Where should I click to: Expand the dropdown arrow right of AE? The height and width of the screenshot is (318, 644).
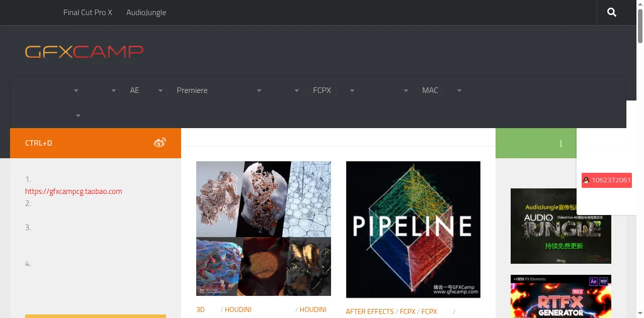160,91
